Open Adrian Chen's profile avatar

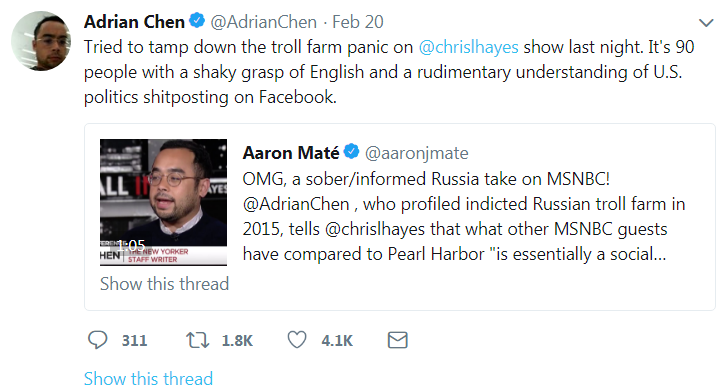coord(41,41)
